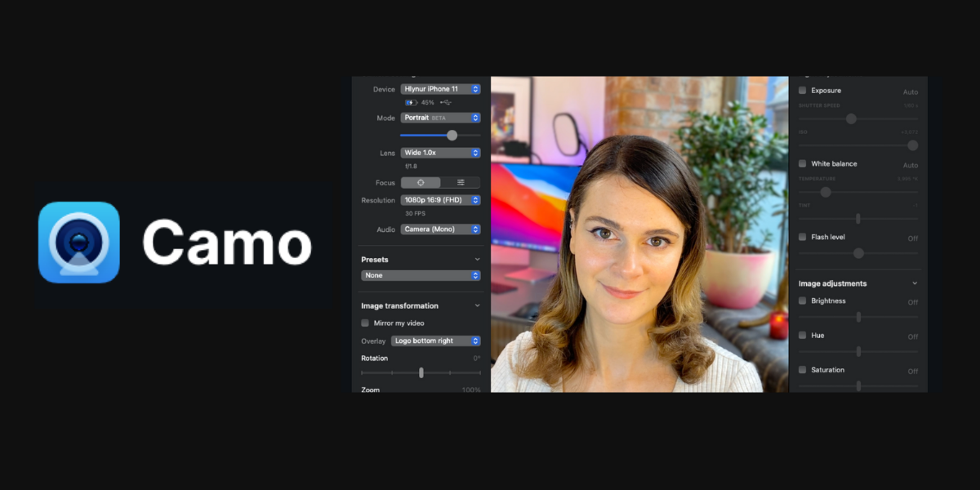Click the 45% battery text
Image resolution: width=980 pixels, height=490 pixels.
pyautogui.click(x=428, y=103)
